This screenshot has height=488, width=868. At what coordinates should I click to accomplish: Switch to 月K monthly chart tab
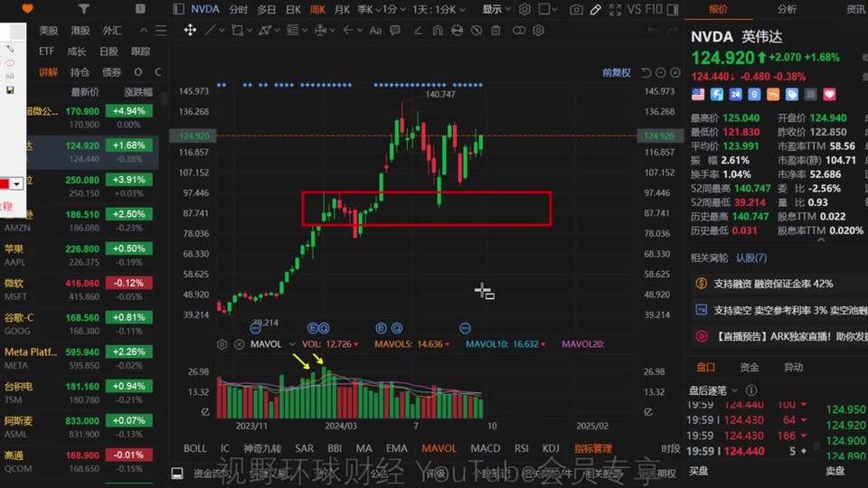tap(342, 9)
